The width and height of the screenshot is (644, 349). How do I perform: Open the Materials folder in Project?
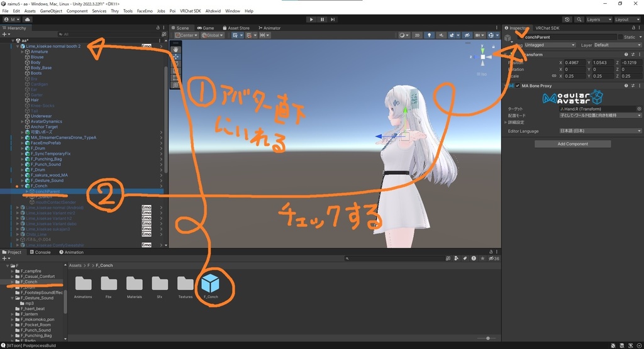(x=135, y=287)
